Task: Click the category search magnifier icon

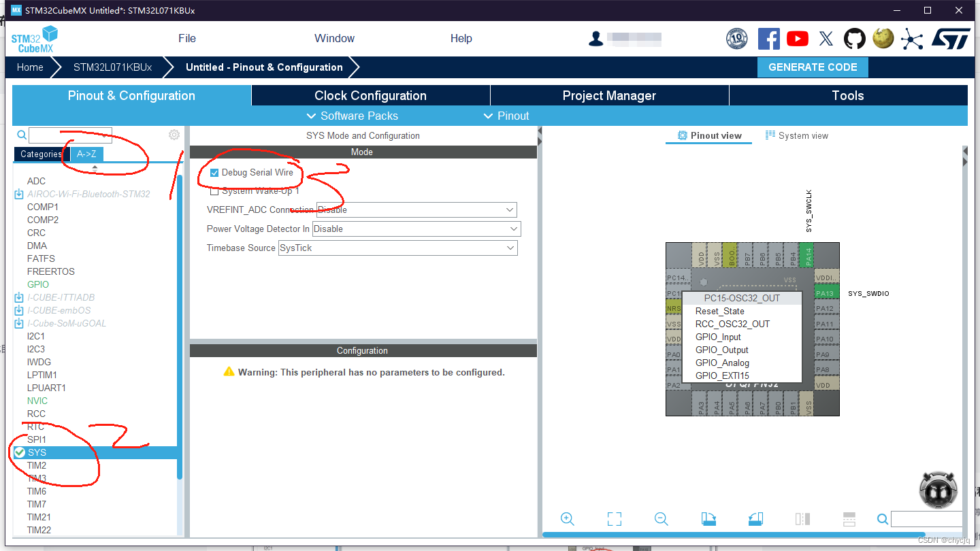Action: tap(22, 135)
